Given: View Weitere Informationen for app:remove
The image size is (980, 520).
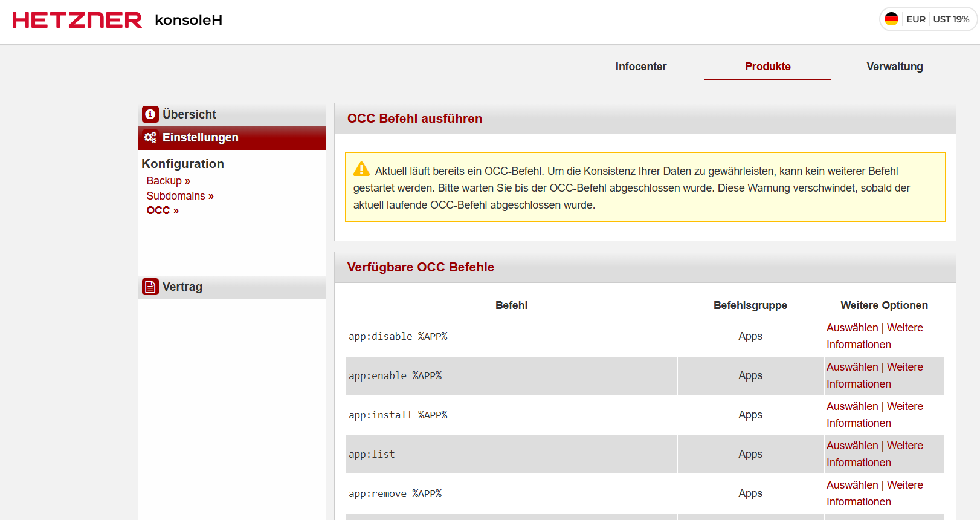Looking at the screenshot, I should click(859, 502).
